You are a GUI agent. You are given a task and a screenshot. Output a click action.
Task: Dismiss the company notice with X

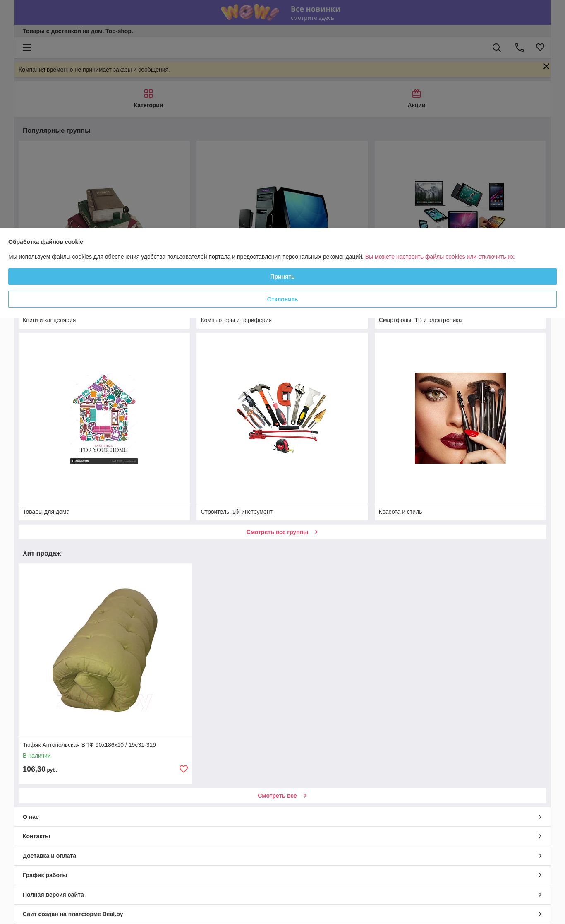pos(546,66)
